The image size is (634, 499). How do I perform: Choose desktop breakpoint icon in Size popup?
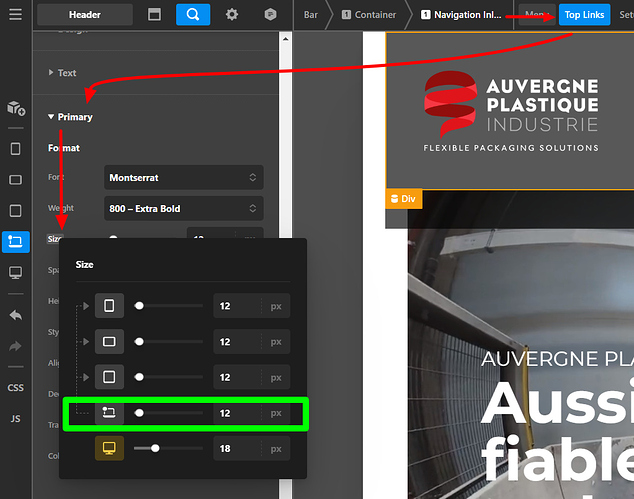109,448
